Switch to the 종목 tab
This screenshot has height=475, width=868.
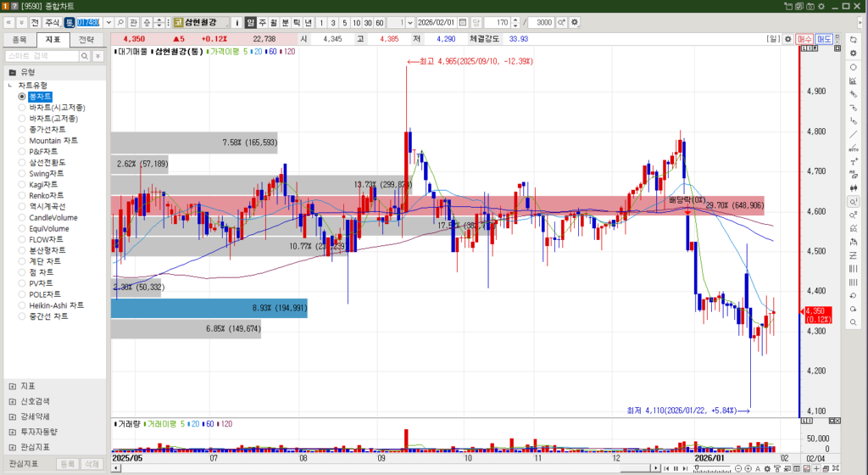click(19, 39)
